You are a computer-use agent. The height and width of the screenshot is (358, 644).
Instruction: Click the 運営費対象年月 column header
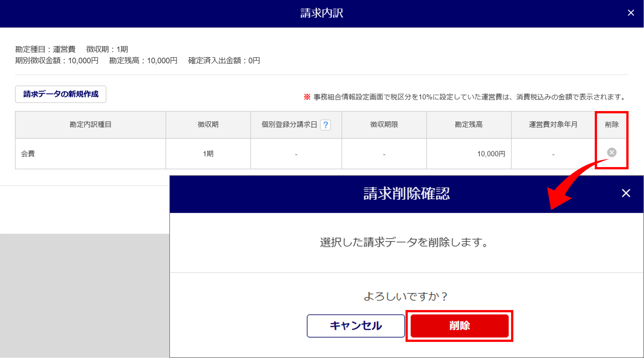(553, 125)
